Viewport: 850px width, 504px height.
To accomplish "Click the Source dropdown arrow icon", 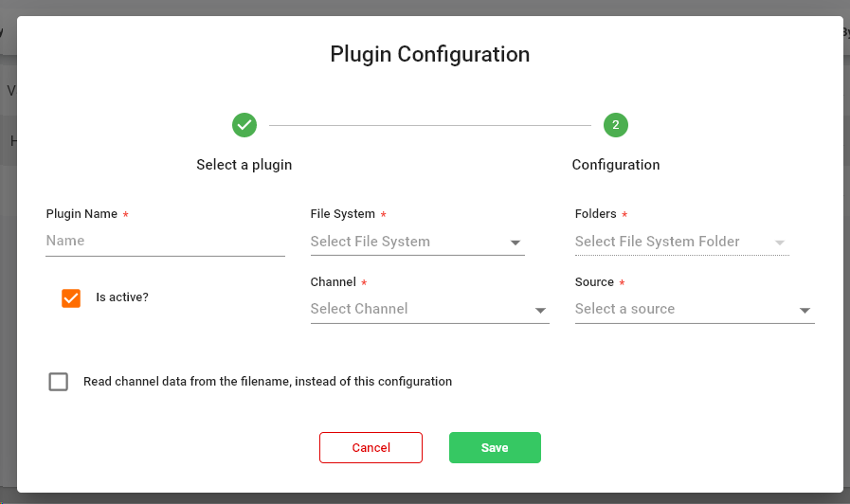I will point(805,310).
